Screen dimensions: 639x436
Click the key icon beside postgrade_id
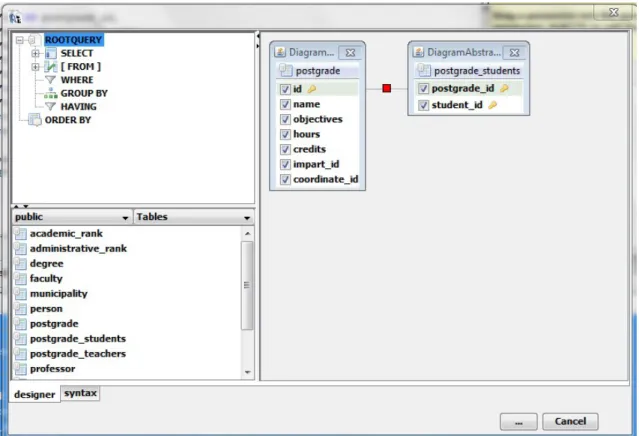(x=505, y=88)
